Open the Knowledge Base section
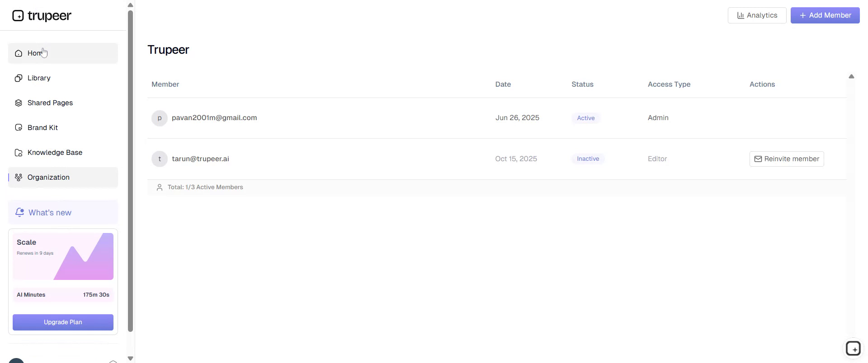Viewport: 868px width, 363px height. click(x=63, y=153)
